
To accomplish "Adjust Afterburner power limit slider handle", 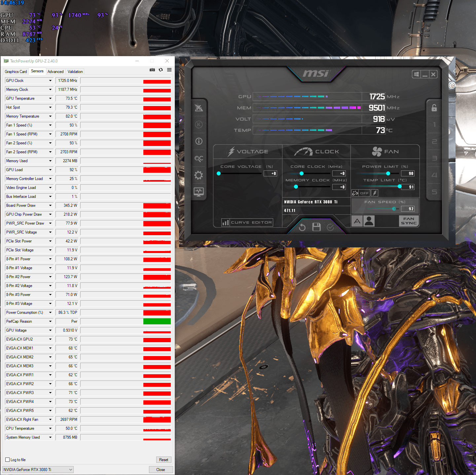I will pyautogui.click(x=388, y=173).
